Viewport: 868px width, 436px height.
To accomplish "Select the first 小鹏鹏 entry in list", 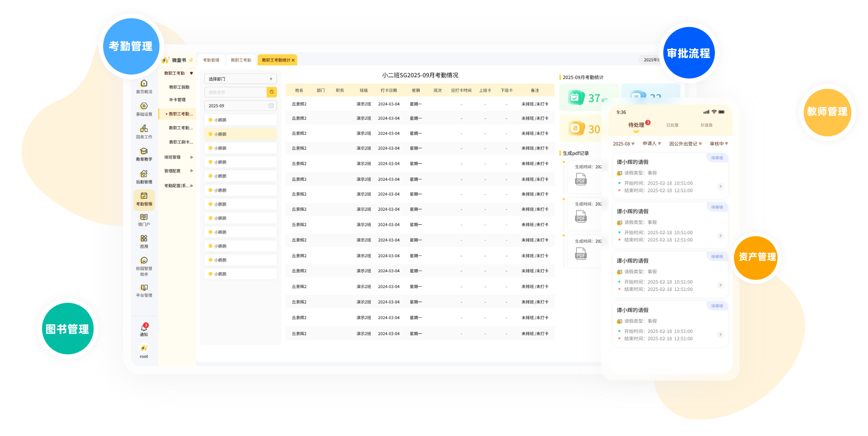I will tap(240, 120).
